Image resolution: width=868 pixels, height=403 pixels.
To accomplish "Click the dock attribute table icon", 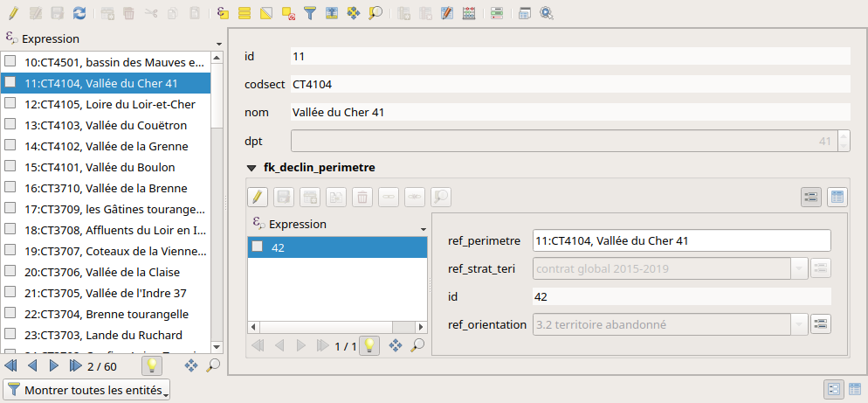I will [x=524, y=13].
